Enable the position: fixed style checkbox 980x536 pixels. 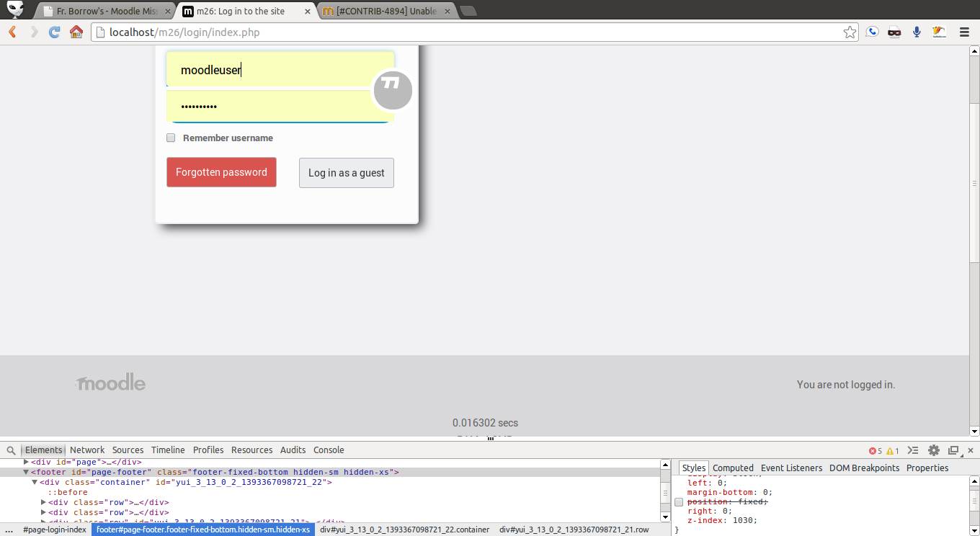click(x=678, y=501)
